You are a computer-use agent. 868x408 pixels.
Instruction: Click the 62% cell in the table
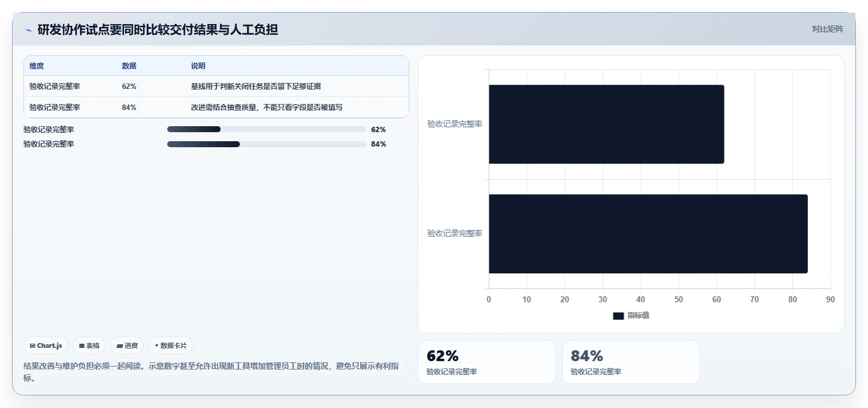(x=129, y=87)
